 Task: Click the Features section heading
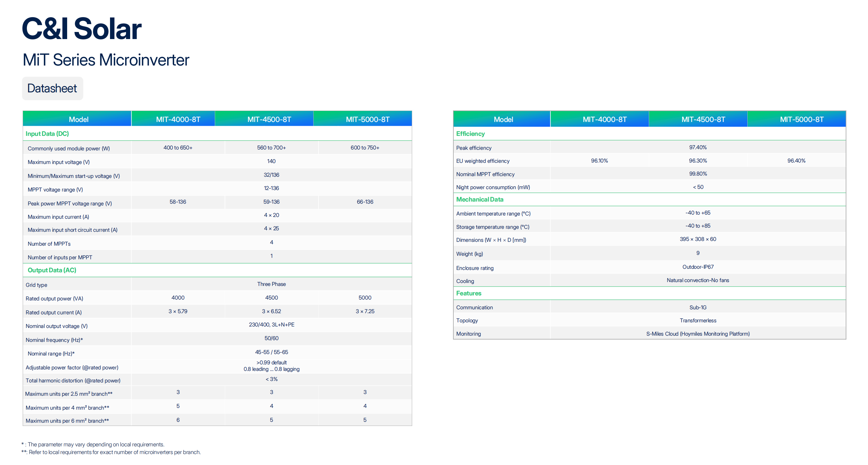(468, 293)
